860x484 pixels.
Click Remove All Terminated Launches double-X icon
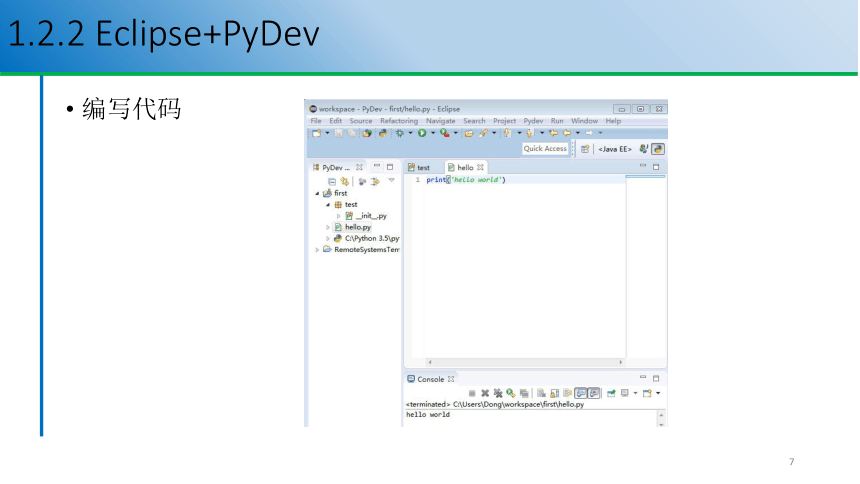click(498, 393)
